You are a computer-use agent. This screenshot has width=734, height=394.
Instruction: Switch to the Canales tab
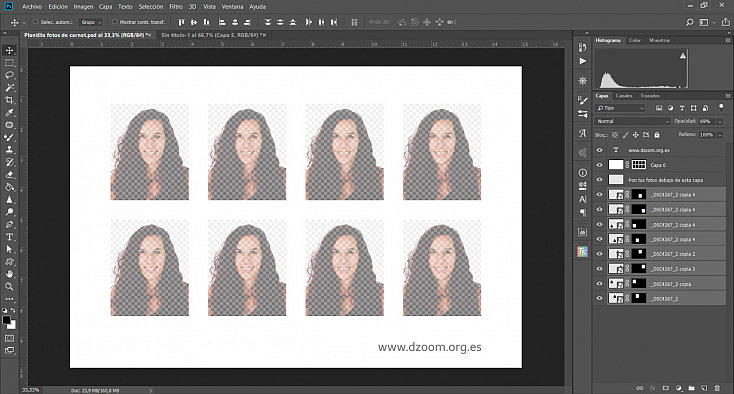[624, 96]
